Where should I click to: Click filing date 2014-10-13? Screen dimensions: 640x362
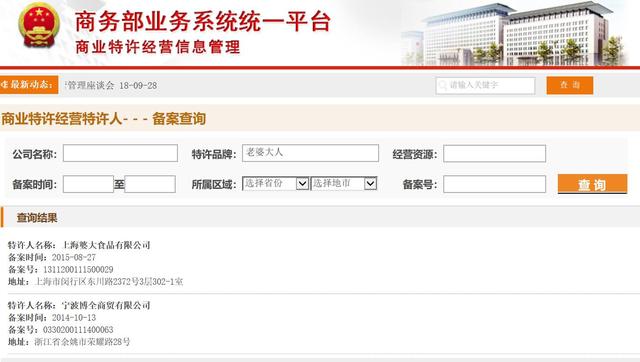click(74, 318)
